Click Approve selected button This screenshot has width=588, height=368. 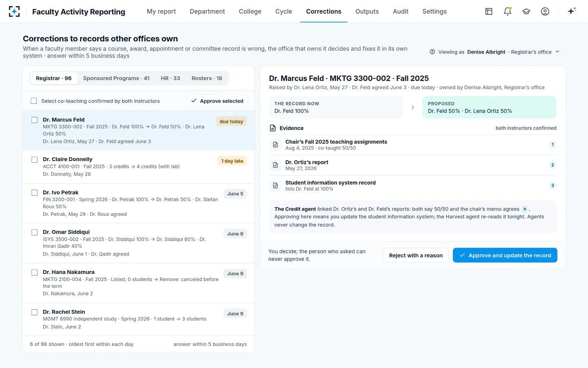(217, 101)
